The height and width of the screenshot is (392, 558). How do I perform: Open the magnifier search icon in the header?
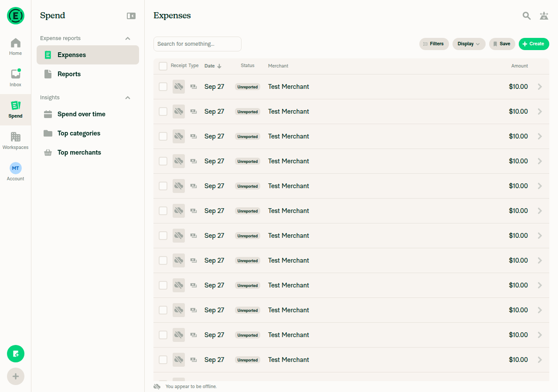pos(527,16)
